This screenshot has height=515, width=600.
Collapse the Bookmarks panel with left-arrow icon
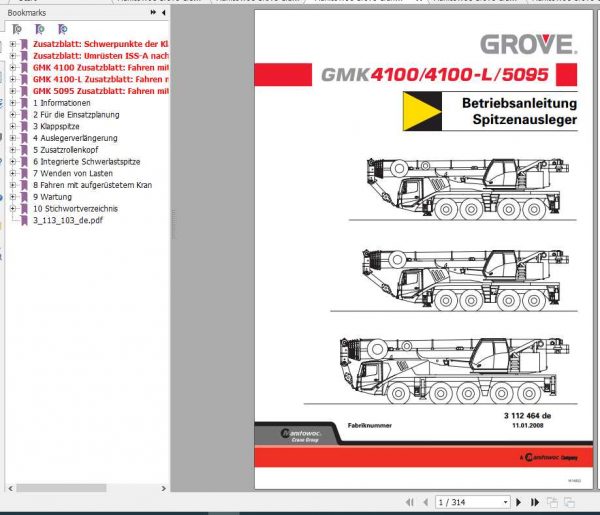point(164,13)
